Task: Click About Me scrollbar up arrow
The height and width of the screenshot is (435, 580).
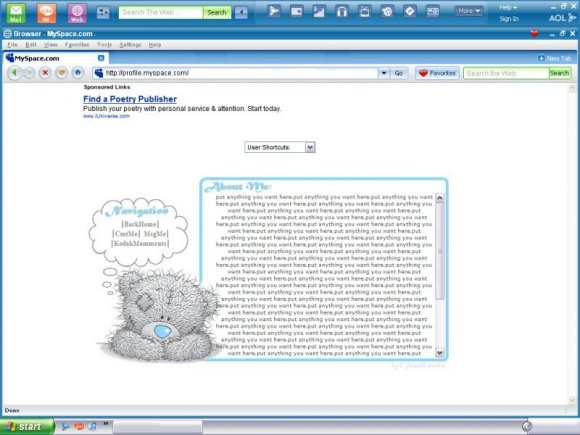Action: tap(440, 198)
